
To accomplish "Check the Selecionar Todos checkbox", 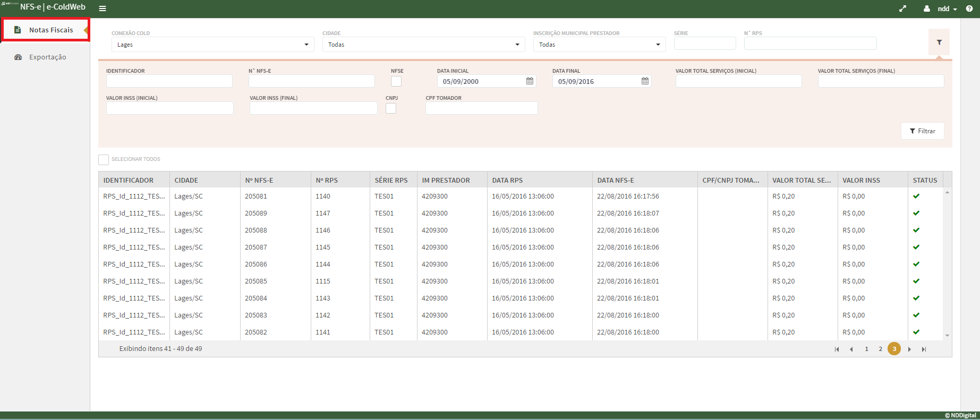I will (x=104, y=159).
